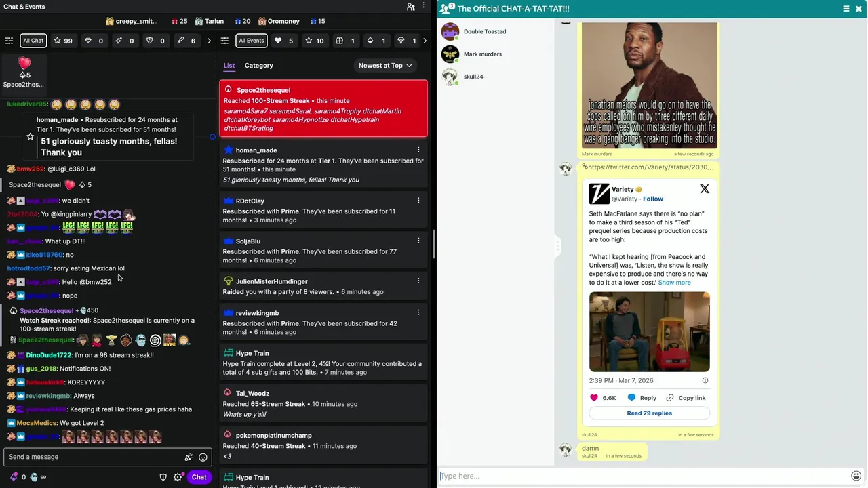Switch to the List tab
This screenshot has width=868, height=488.
229,66
